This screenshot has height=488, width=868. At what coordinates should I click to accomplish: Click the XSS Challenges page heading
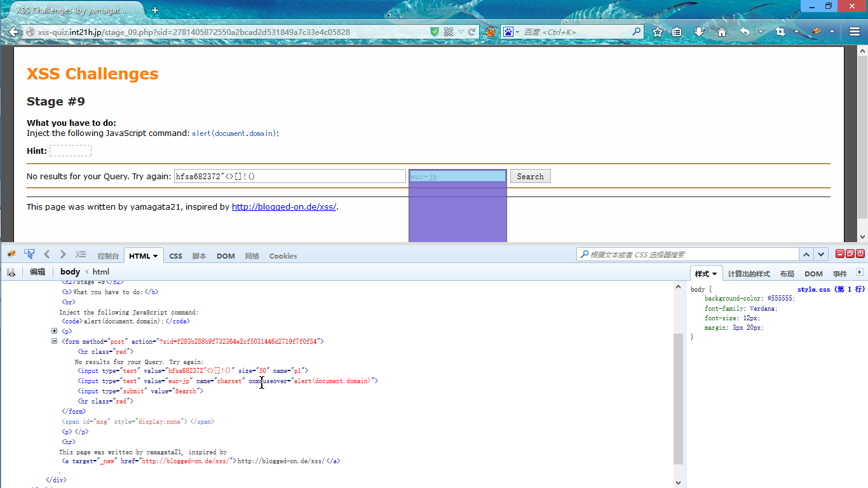[92, 74]
